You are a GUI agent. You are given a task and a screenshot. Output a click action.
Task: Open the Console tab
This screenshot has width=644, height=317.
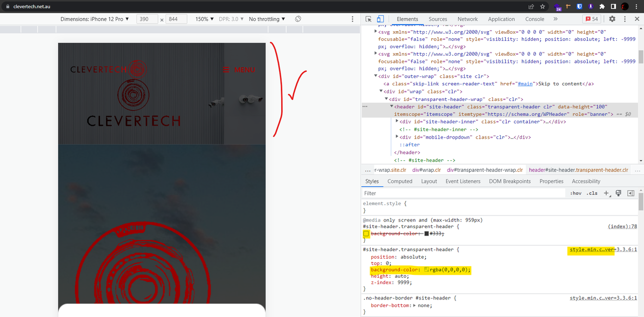[535, 19]
